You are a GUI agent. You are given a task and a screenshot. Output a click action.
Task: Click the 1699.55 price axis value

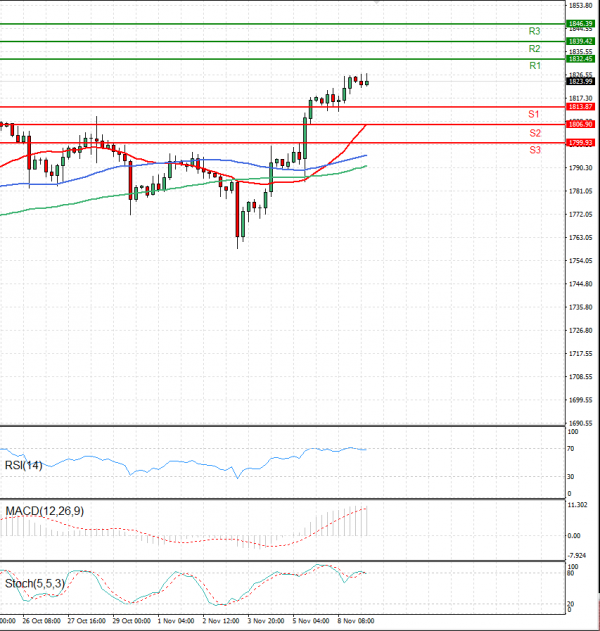[581, 400]
